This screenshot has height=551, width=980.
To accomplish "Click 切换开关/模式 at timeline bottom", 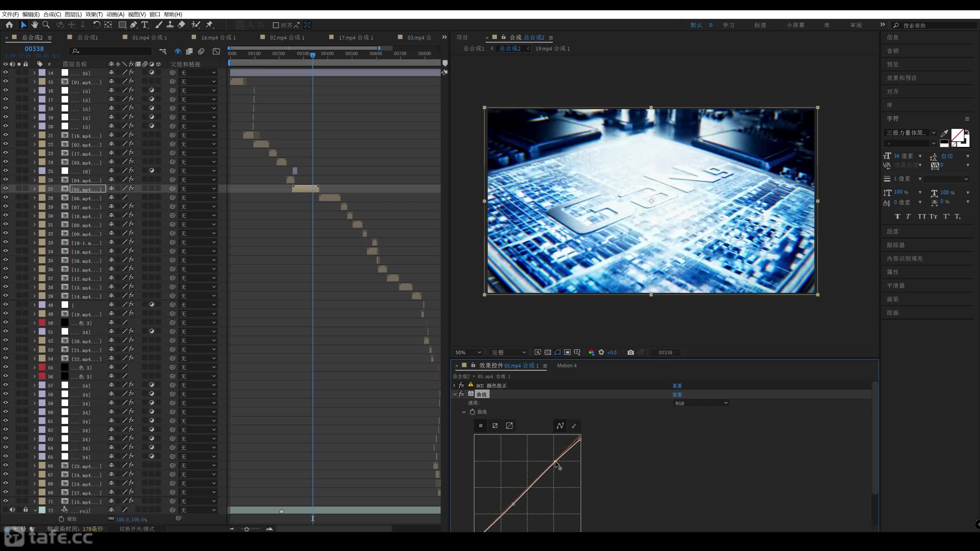I will tap(137, 529).
